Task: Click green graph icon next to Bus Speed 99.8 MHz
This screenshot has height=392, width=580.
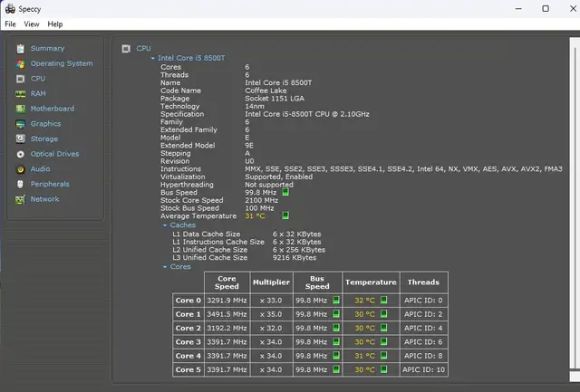Action: [285, 192]
